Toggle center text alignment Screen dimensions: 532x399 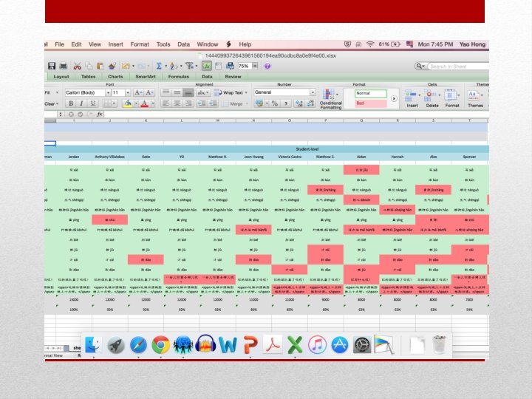pos(177,103)
